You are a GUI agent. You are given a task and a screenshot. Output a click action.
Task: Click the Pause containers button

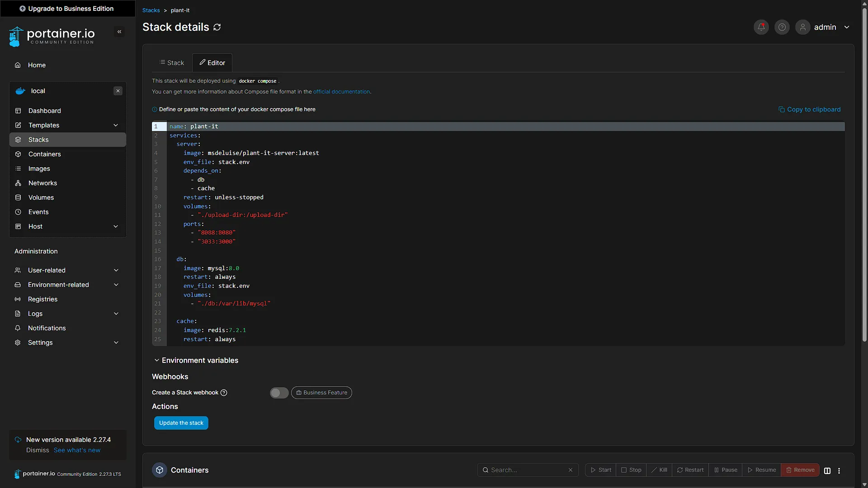click(x=726, y=470)
